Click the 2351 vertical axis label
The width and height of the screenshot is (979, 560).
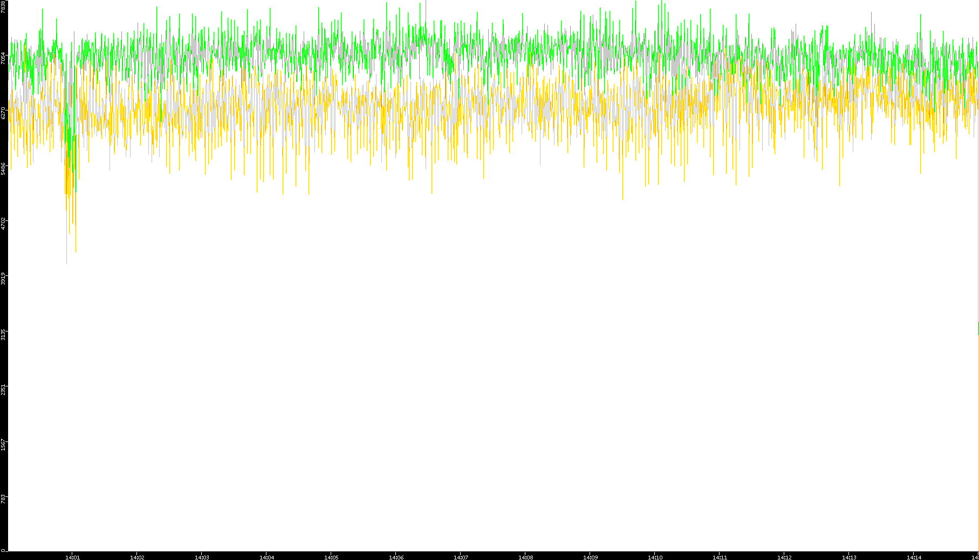coord(4,389)
